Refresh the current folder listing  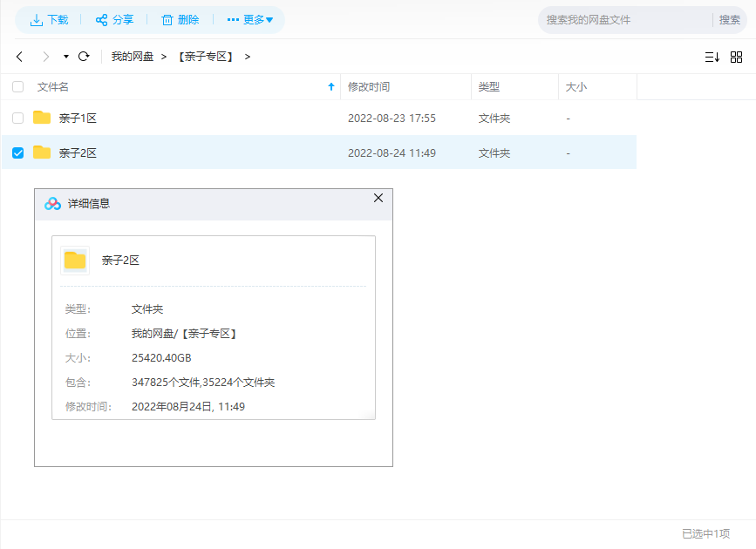(84, 57)
